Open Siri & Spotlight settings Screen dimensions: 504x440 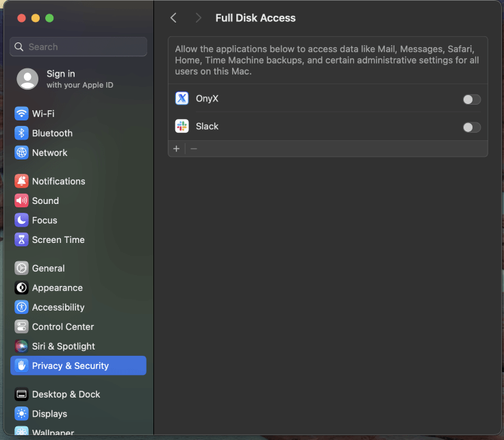tap(78, 346)
